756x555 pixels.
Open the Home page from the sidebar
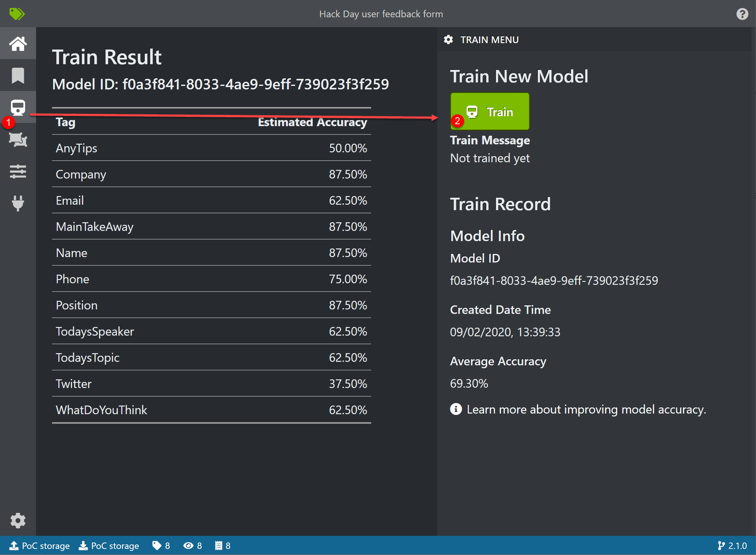(18, 43)
